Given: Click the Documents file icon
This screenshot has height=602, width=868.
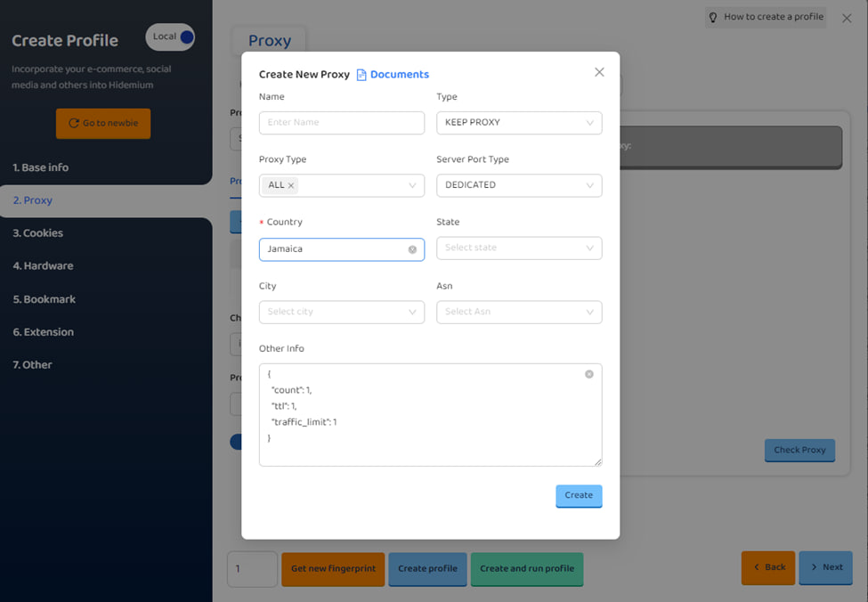Looking at the screenshot, I should tap(361, 75).
